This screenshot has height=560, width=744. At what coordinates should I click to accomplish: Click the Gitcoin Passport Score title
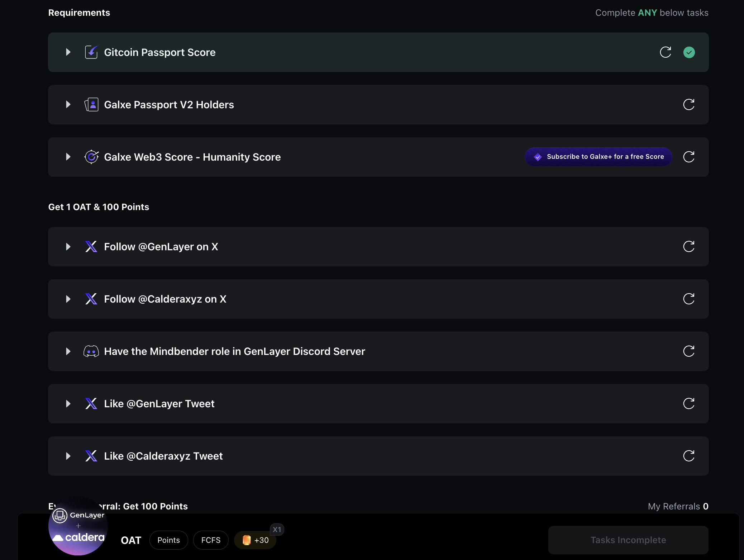tap(160, 52)
